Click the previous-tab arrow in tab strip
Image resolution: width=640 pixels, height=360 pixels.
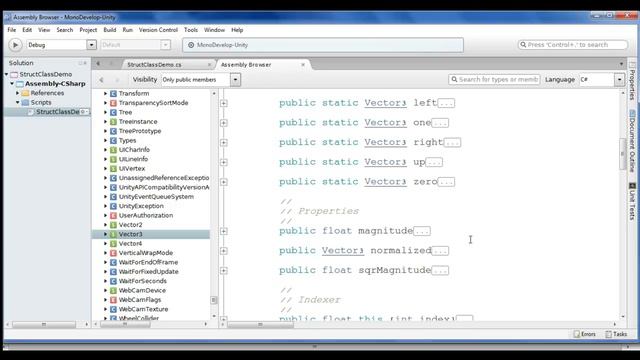pos(98,63)
